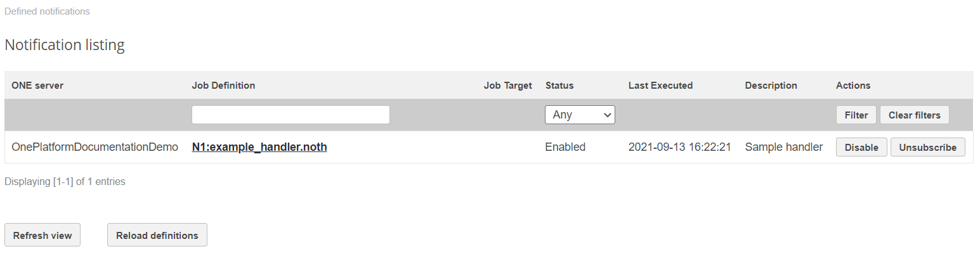The image size is (980, 256).
Task: Click the Refresh view button
Action: (42, 235)
